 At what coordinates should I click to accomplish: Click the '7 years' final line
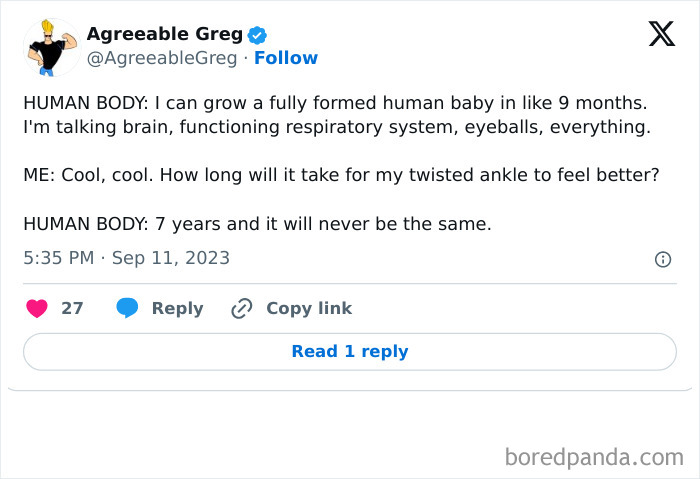coord(257,224)
